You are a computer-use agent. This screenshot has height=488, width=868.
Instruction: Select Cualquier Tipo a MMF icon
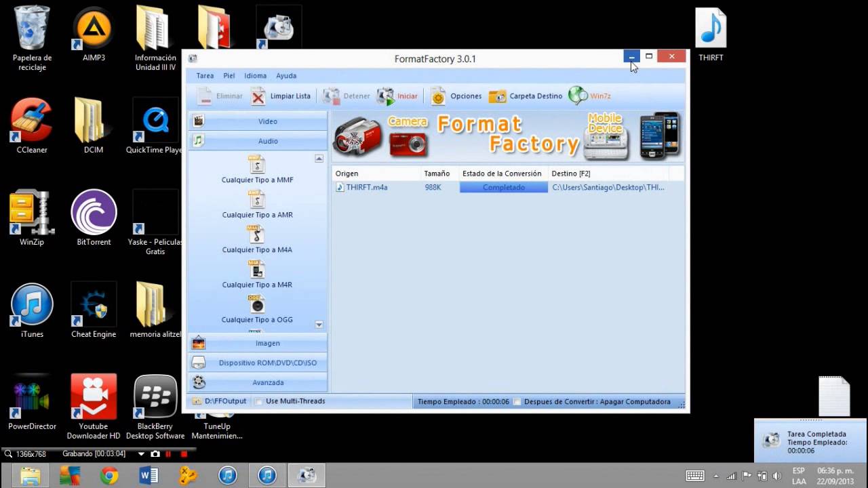coord(257,164)
